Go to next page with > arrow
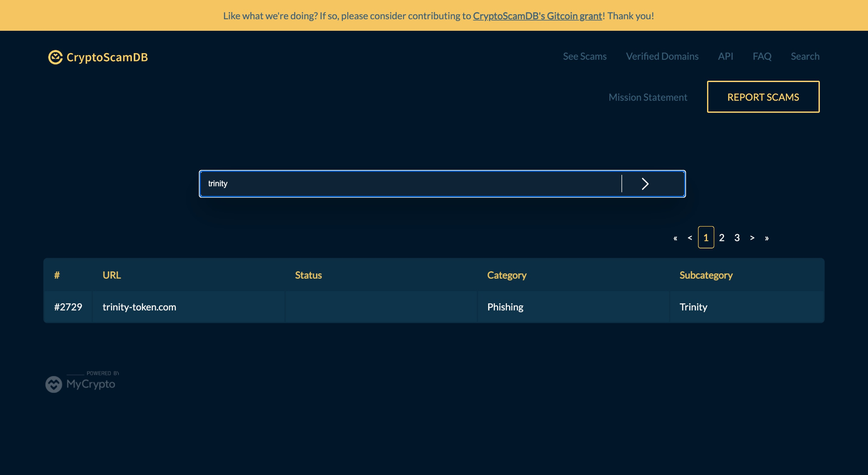The width and height of the screenshot is (868, 475). tap(752, 238)
